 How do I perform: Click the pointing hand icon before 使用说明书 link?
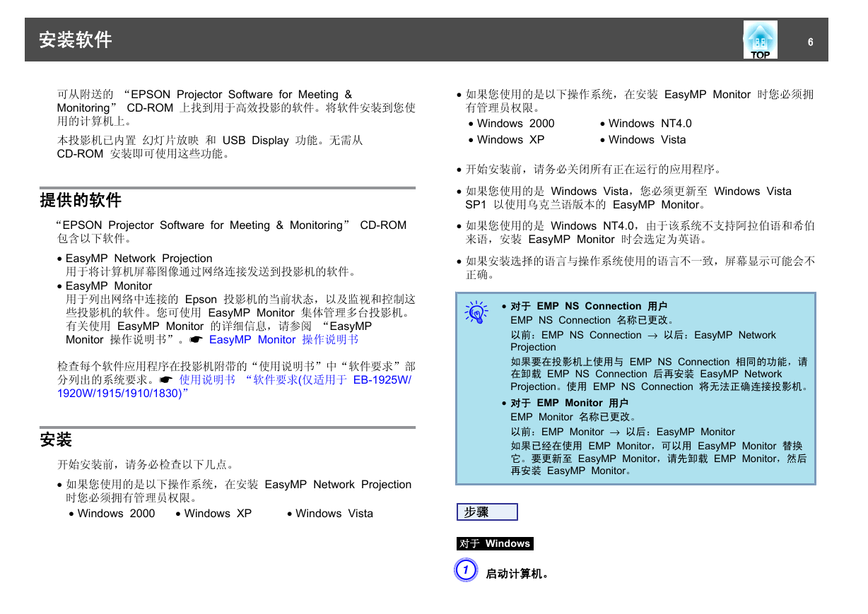(166, 379)
